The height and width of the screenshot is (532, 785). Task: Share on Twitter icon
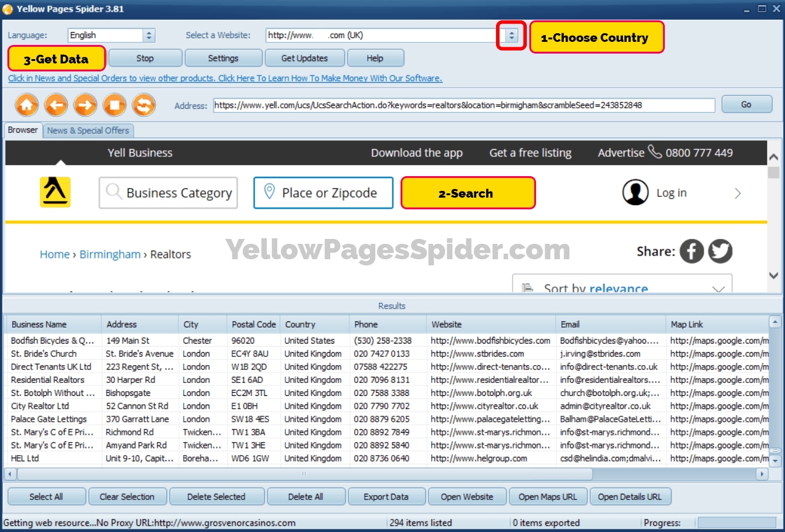(720, 251)
